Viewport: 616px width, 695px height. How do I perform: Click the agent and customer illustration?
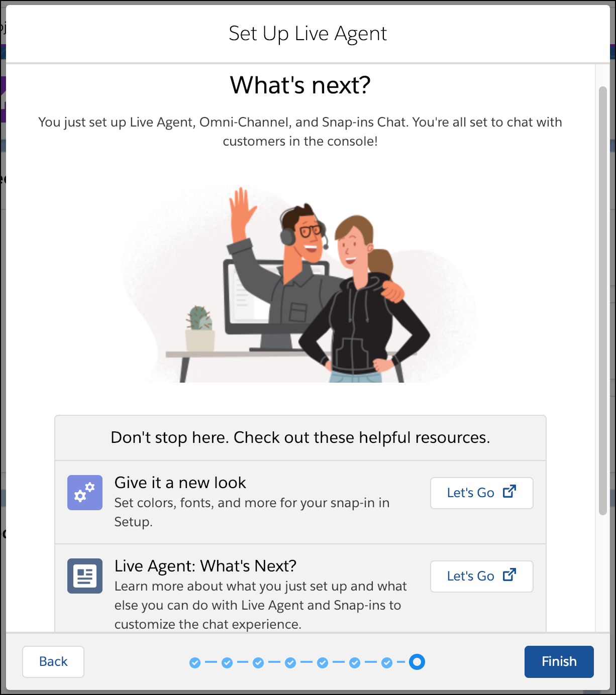coord(300,284)
